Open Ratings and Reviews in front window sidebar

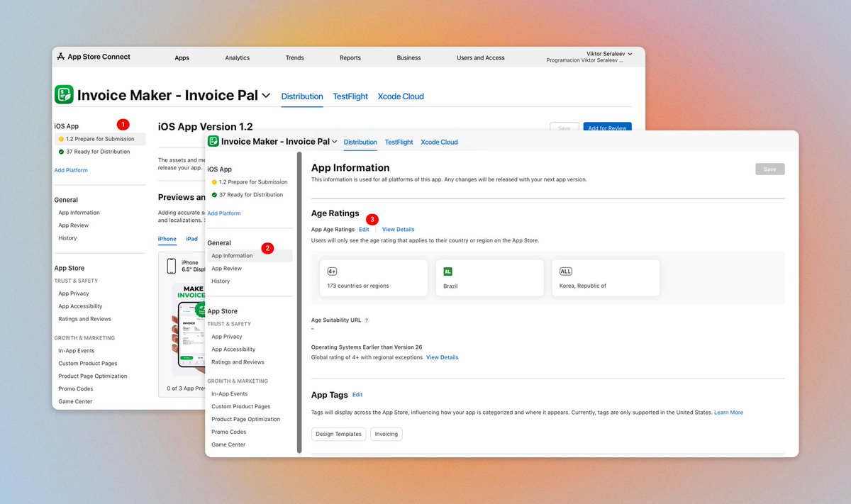click(x=238, y=362)
